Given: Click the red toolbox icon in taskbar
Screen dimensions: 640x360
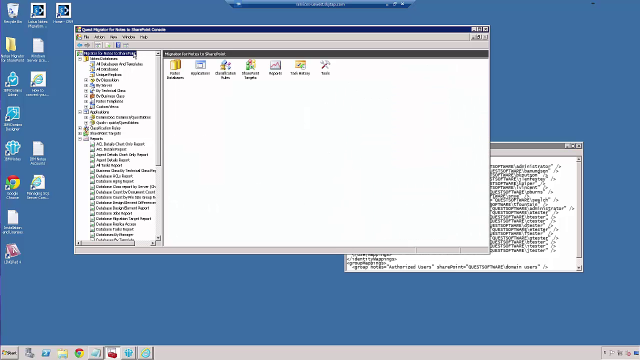Looking at the screenshot, I should (112, 353).
